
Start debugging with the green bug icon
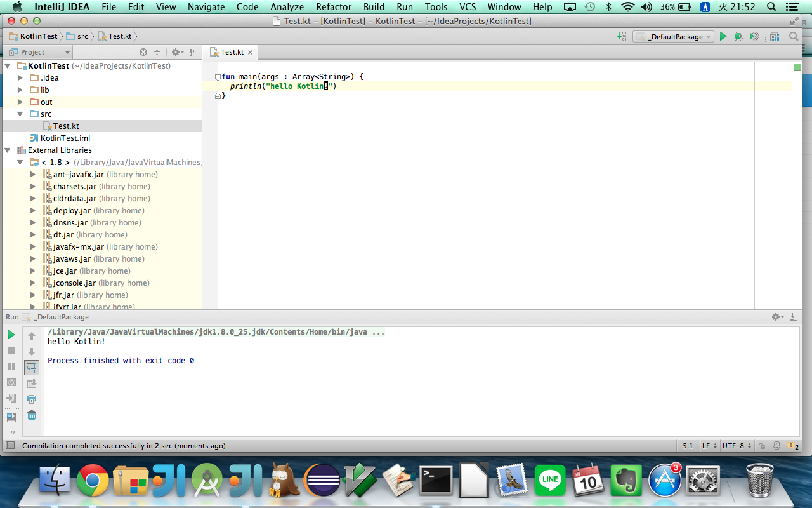739,37
